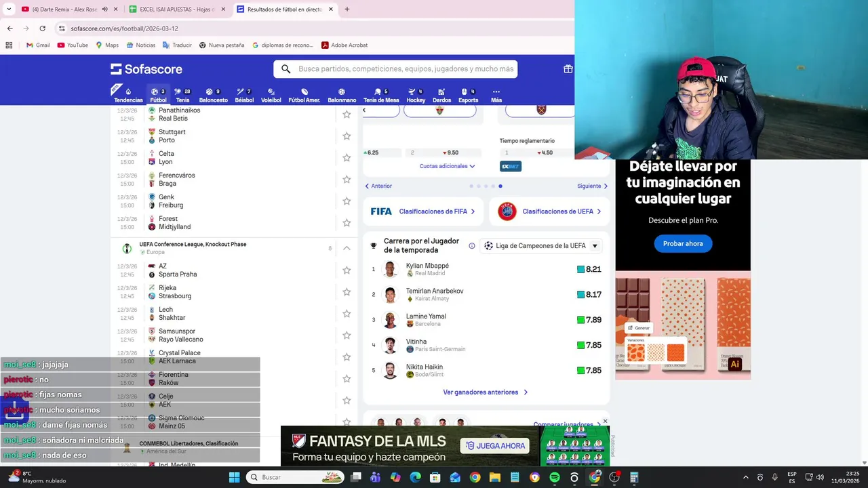Open the Tendencias sport tab
This screenshot has width=868, height=488.
[128, 96]
